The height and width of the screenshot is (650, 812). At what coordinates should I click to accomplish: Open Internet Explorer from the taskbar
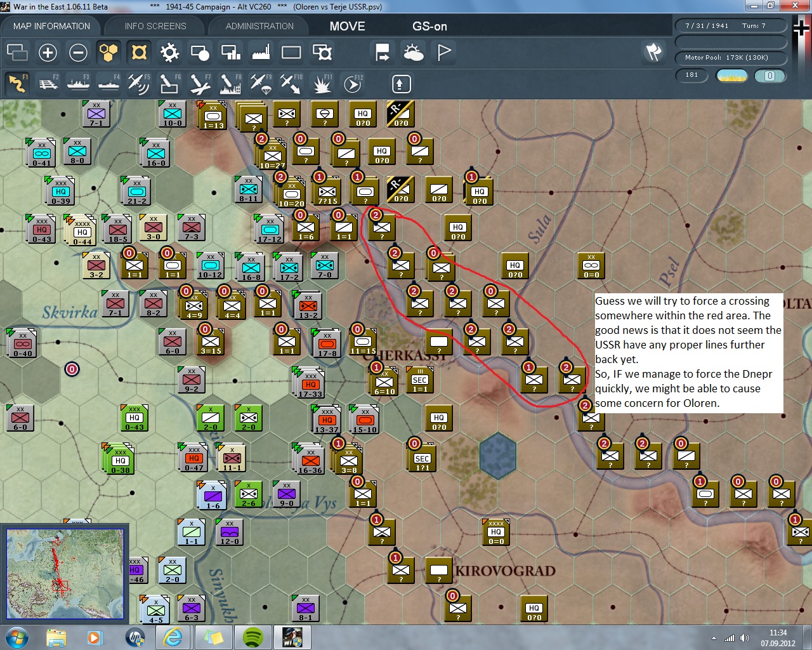[173, 637]
